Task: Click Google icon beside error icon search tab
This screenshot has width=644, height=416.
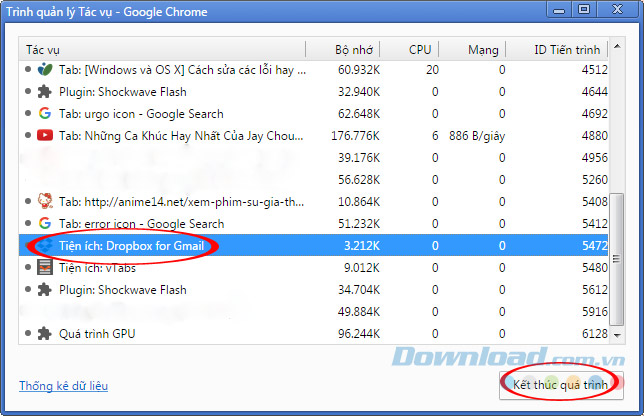Action: (45, 223)
